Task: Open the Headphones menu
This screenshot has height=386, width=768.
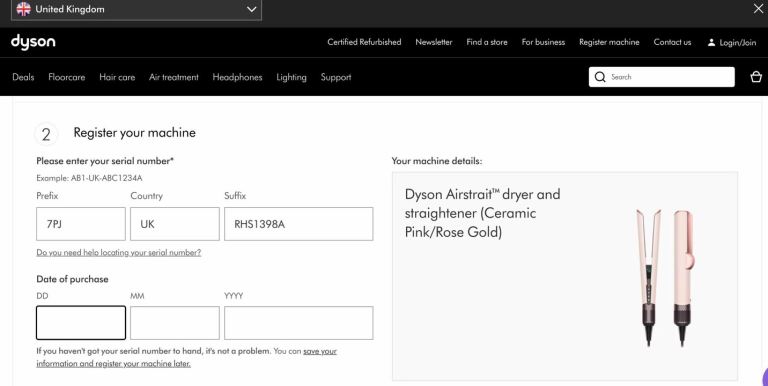Action: [238, 77]
